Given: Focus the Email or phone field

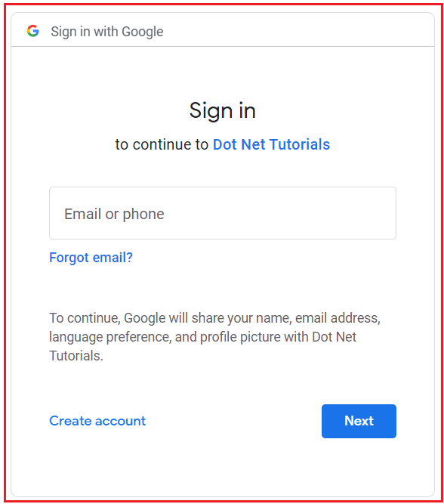Looking at the screenshot, I should pos(222,213).
